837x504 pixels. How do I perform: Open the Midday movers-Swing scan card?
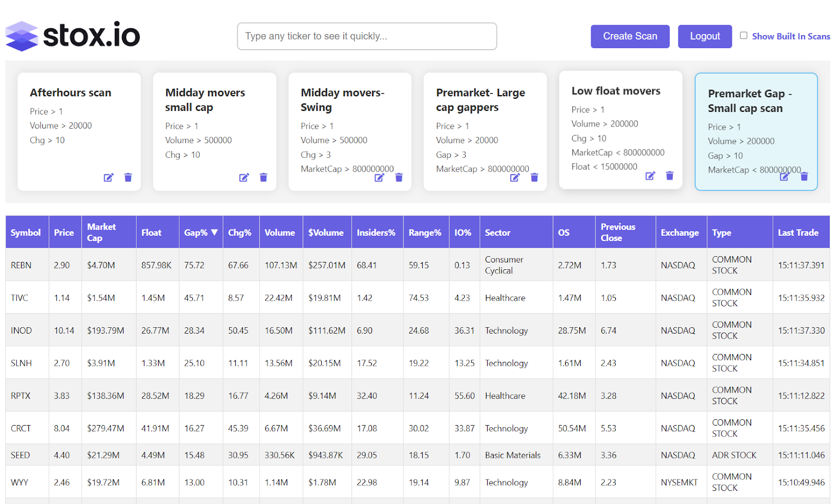coord(350,132)
